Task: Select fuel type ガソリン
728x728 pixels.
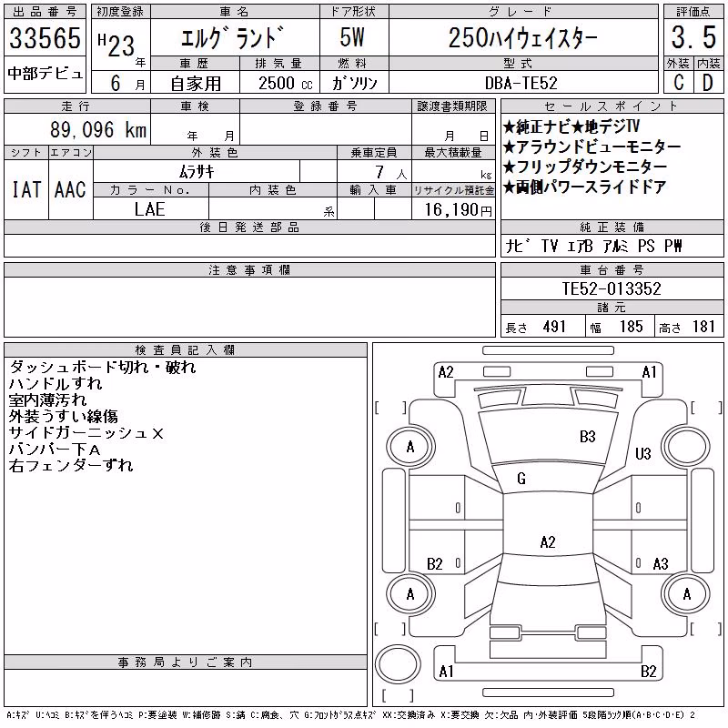Action: [x=354, y=83]
